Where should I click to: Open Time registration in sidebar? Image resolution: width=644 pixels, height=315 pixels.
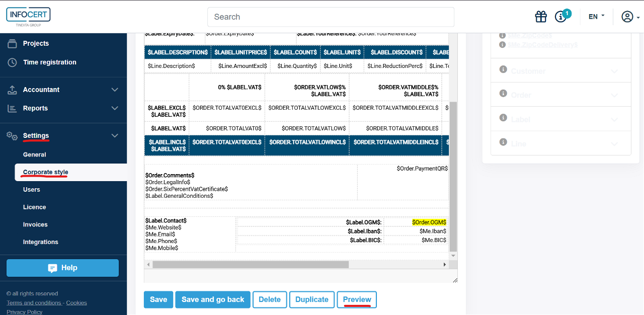click(49, 62)
